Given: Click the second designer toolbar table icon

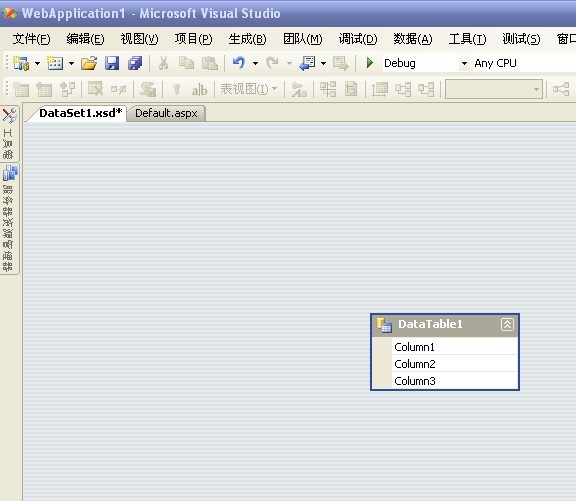Looking at the screenshot, I should pyautogui.click(x=44, y=89).
